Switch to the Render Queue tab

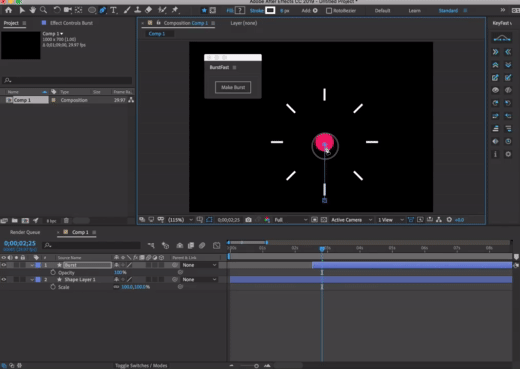pyautogui.click(x=25, y=232)
